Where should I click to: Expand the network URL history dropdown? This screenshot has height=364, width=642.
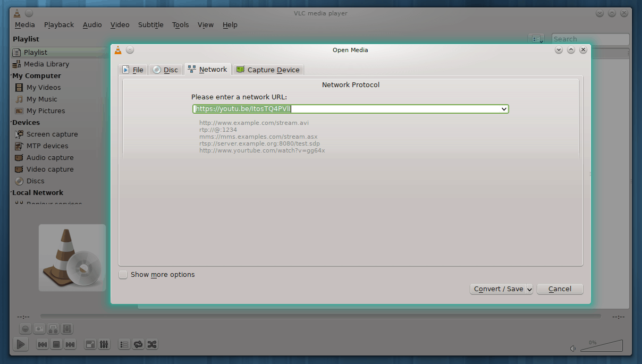504,109
